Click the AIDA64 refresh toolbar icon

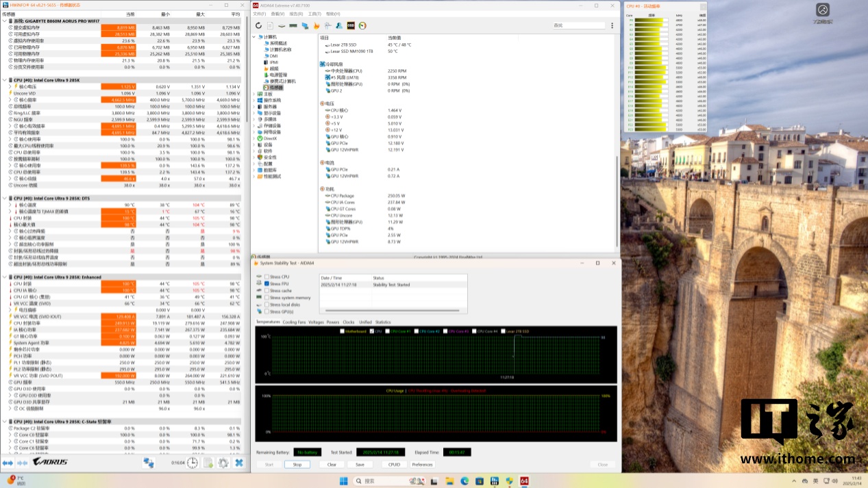tap(259, 26)
